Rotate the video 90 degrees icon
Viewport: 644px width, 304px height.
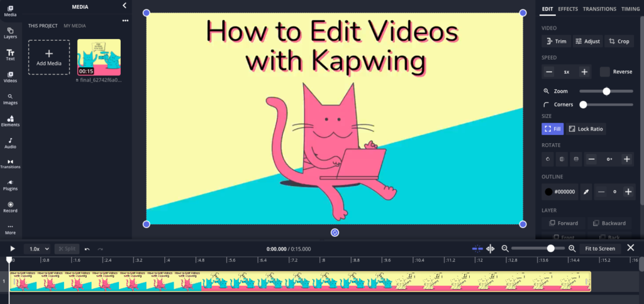pyautogui.click(x=548, y=159)
